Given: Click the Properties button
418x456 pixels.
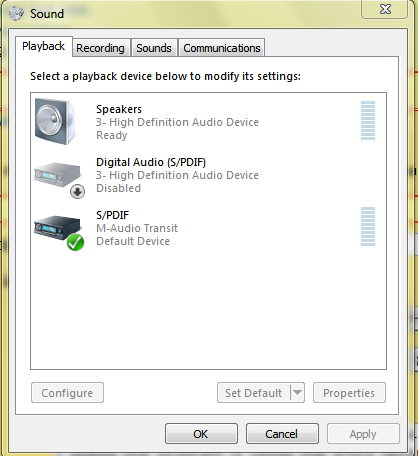Looking at the screenshot, I should click(349, 393).
